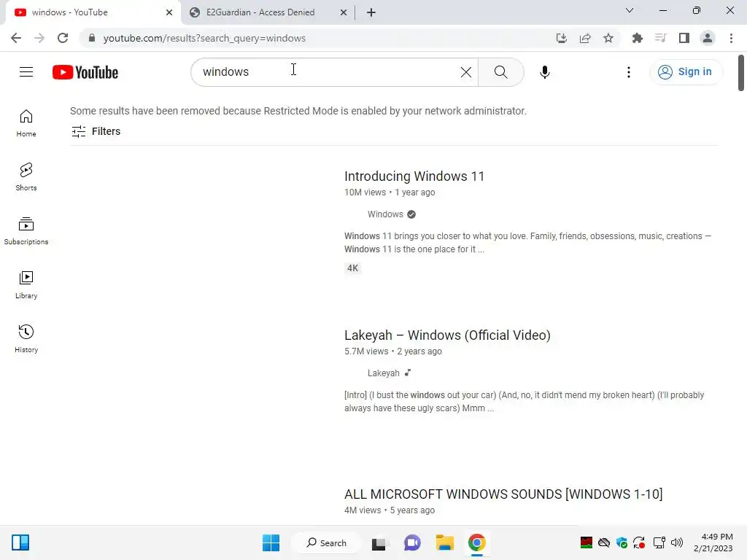Open the Windows Start menu

271,542
